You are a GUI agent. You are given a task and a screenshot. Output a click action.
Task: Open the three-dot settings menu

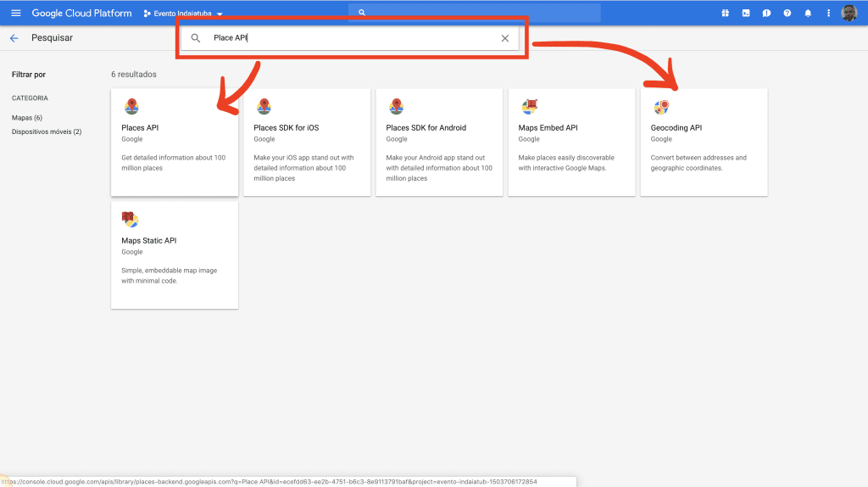(828, 14)
